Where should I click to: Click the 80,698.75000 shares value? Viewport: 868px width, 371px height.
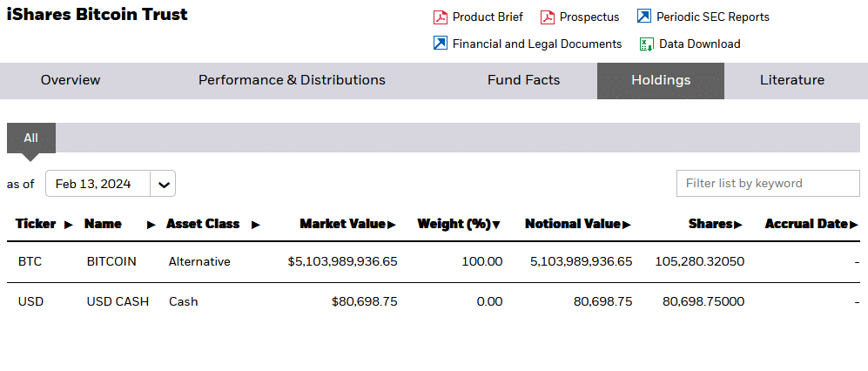coord(703,302)
